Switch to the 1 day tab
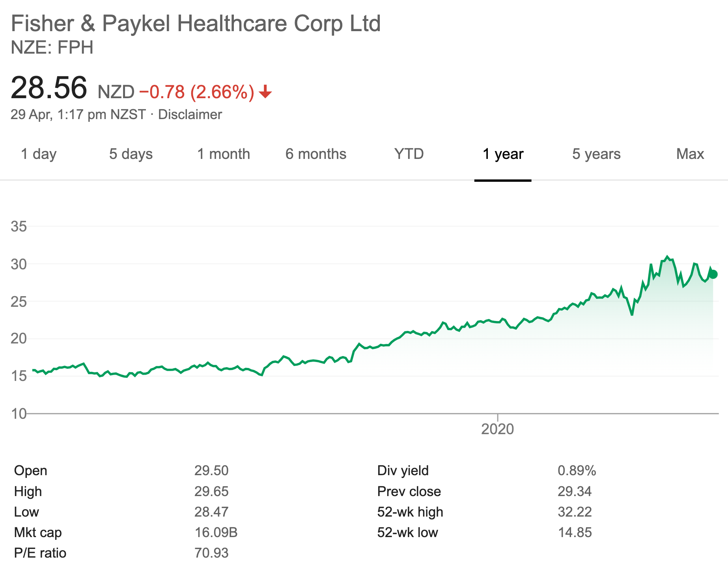 pyautogui.click(x=39, y=154)
